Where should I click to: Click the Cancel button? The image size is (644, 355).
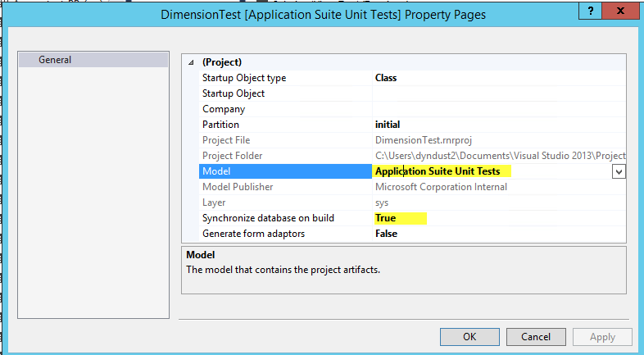click(536, 336)
